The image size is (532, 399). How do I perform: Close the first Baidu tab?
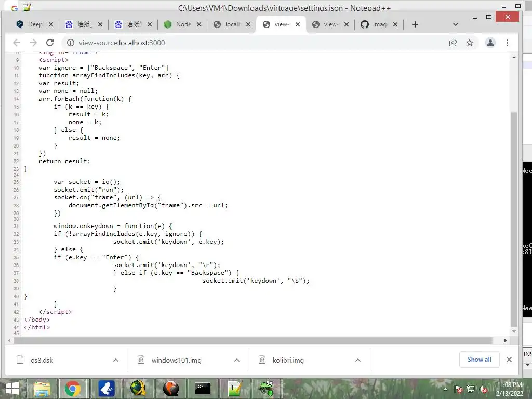[100, 24]
